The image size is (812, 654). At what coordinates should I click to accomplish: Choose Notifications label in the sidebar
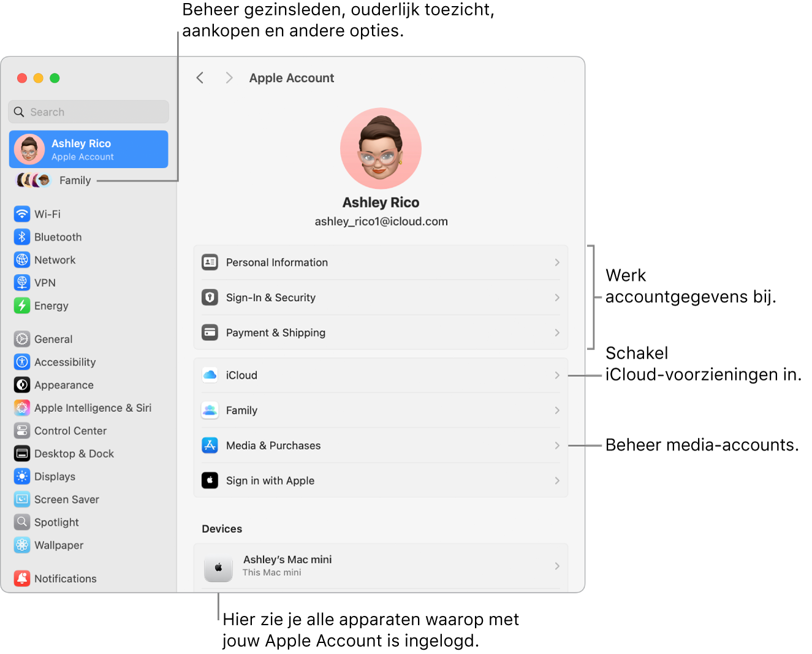pos(66,579)
